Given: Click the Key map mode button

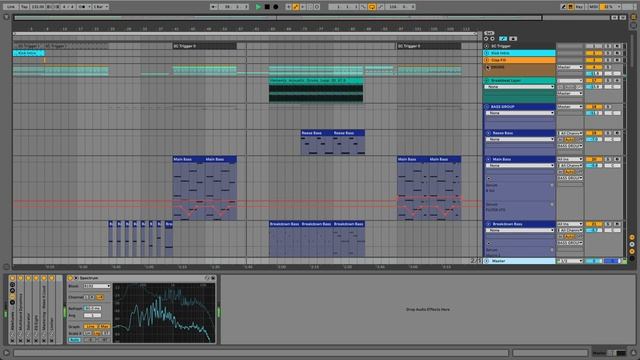Looking at the screenshot, I should (579, 7).
